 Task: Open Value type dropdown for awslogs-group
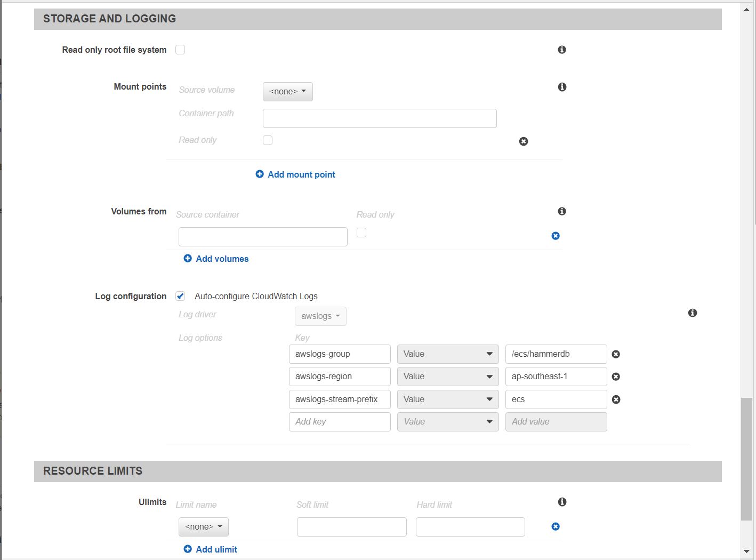447,354
